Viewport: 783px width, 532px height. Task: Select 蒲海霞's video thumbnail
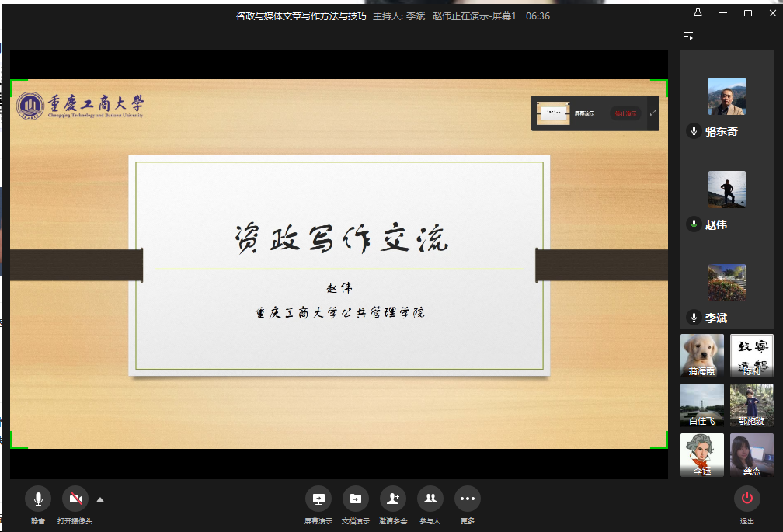(701, 356)
